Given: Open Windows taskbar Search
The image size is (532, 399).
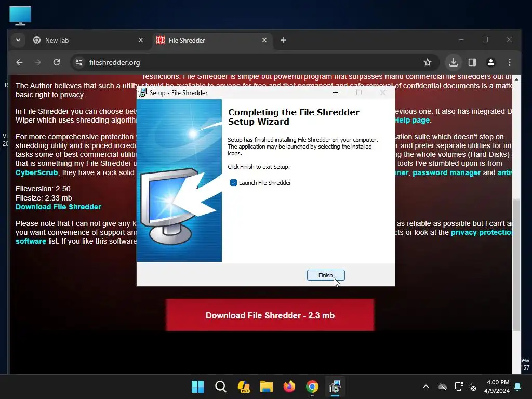Looking at the screenshot, I should click(x=220, y=387).
